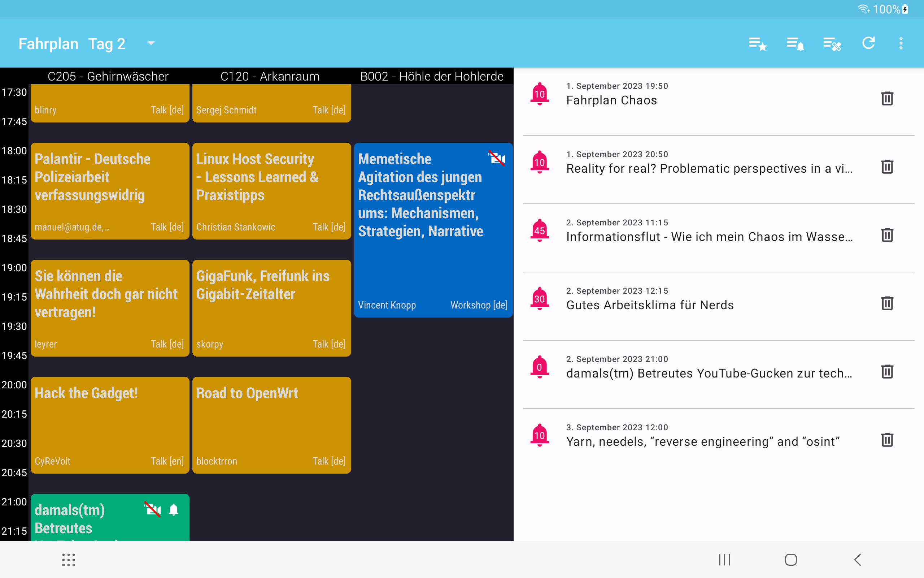Open the Palantir - Deutsche Polizeiarbeit session
This screenshot has width=924, height=578.
110,191
